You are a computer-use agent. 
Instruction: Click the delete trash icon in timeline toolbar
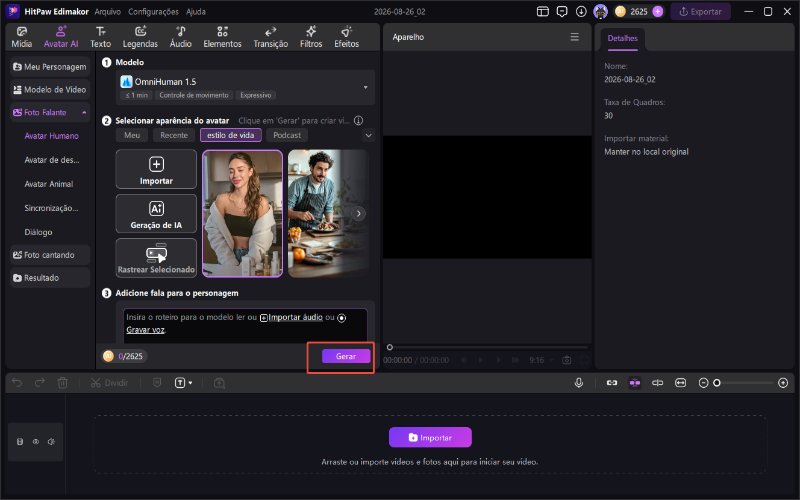click(x=62, y=383)
